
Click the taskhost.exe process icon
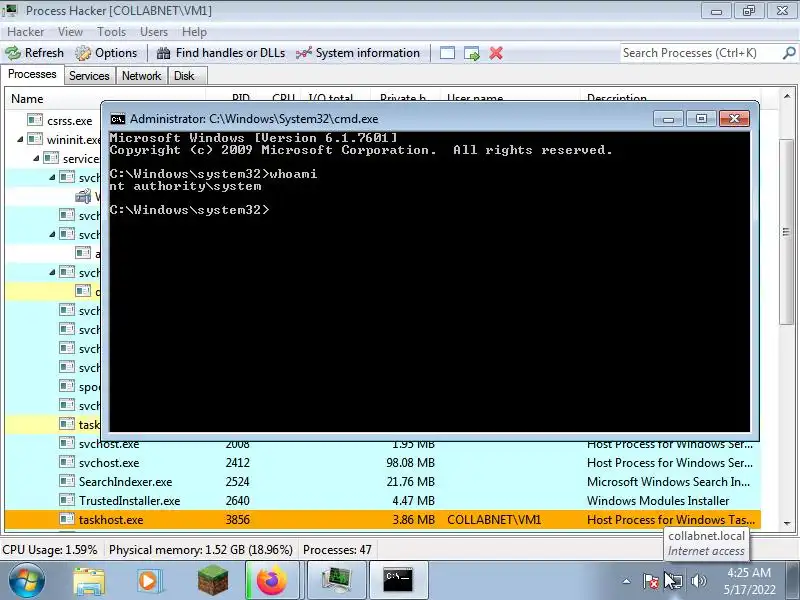coord(67,519)
